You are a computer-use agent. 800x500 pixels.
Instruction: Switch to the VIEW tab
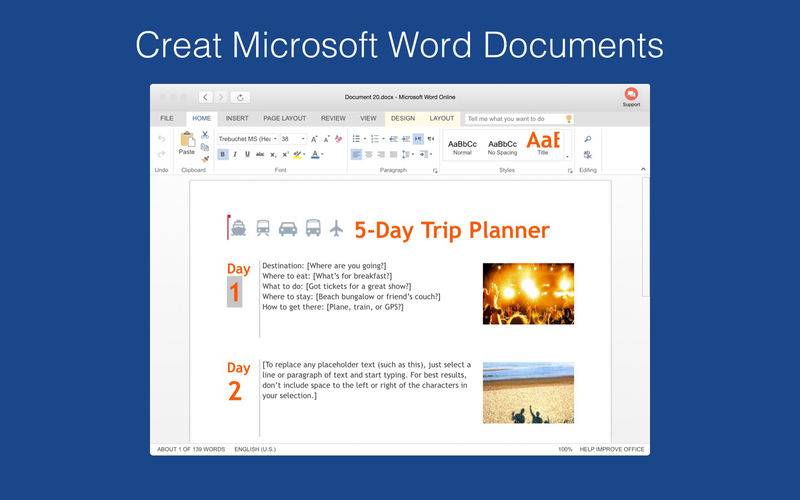click(368, 118)
